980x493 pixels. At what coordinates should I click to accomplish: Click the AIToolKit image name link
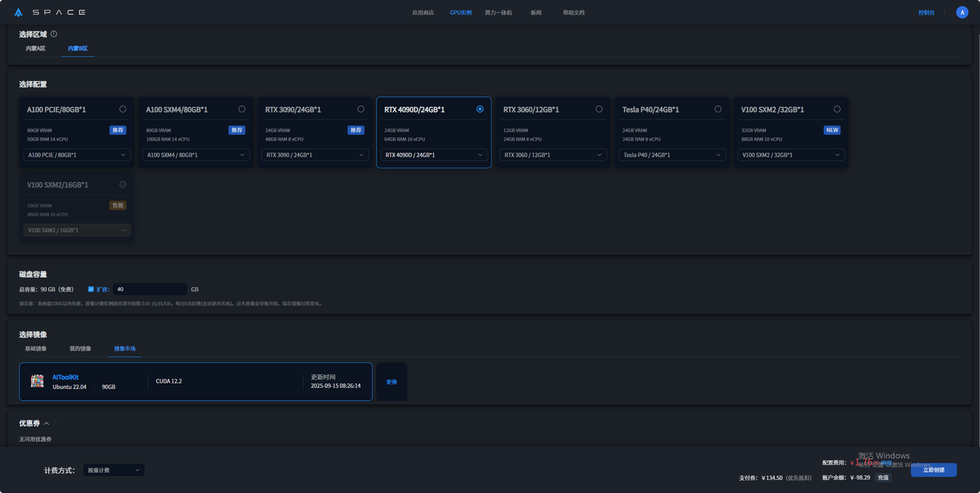coord(65,377)
